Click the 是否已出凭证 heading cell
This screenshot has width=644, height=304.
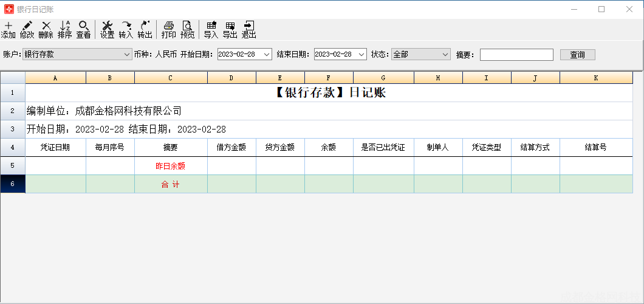383,148
